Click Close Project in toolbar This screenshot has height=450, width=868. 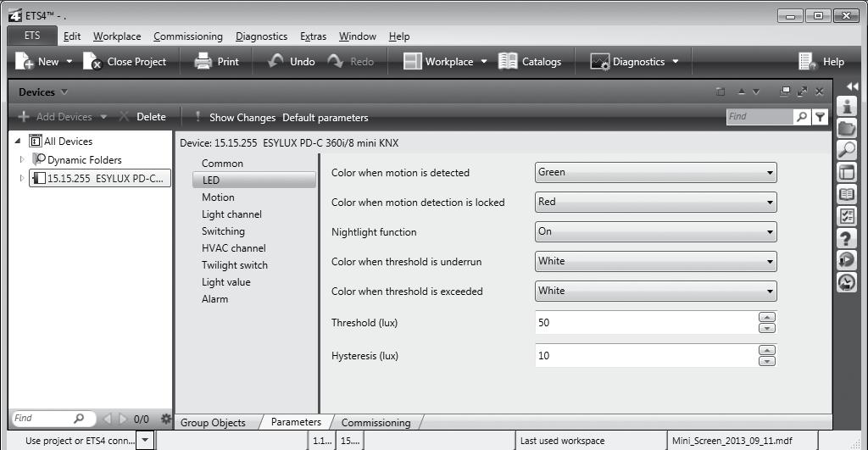tap(125, 61)
